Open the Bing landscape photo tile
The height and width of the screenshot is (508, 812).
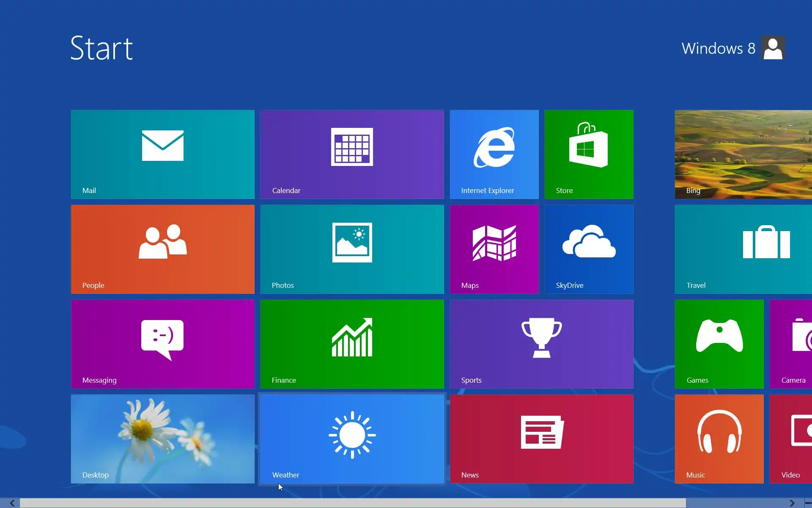point(743,154)
